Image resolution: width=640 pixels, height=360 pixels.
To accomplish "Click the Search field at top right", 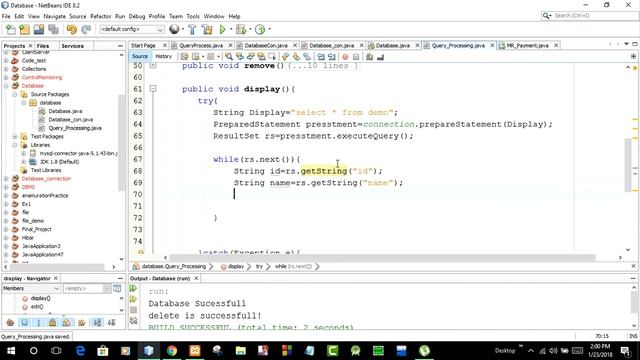I will point(589,16).
